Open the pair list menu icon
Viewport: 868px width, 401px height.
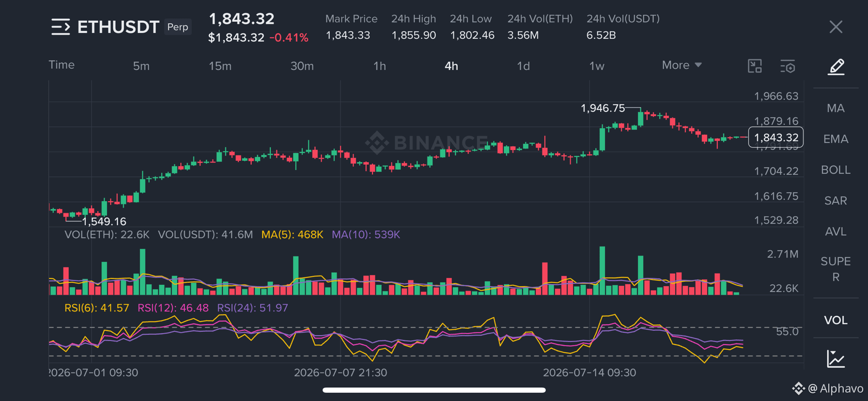coord(61,27)
